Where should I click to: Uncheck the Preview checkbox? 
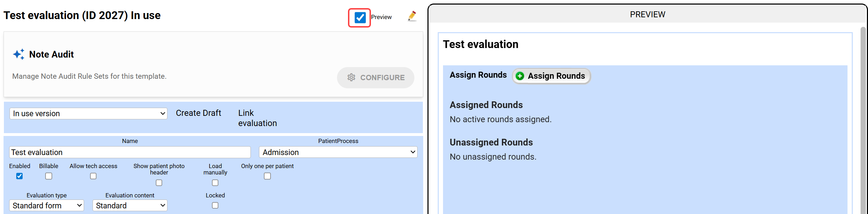(x=360, y=17)
